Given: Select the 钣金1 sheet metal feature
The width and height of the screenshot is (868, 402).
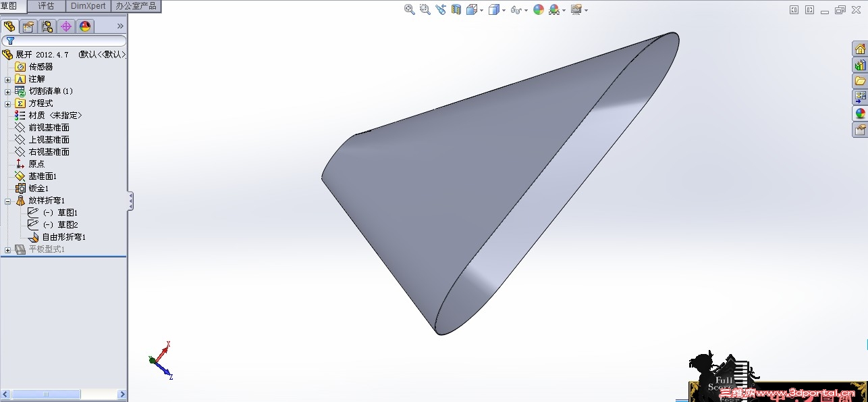Looking at the screenshot, I should 32,188.
